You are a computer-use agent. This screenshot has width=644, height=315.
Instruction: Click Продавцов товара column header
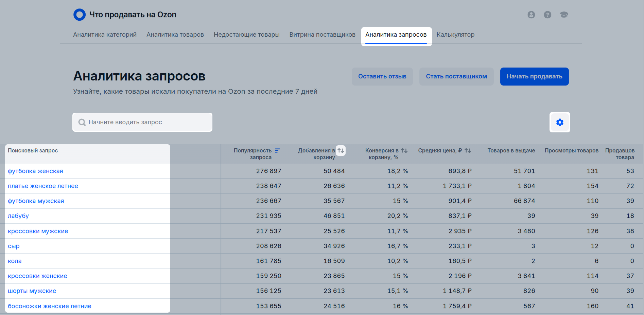click(620, 154)
